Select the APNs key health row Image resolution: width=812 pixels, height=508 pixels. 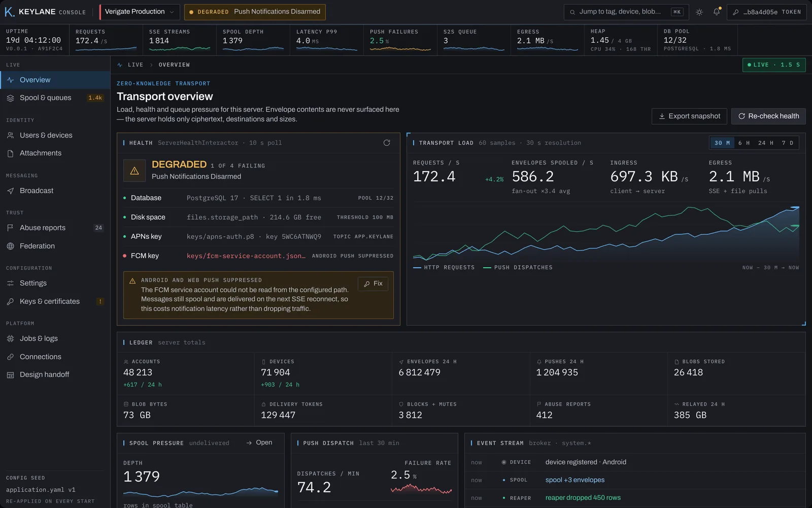pyautogui.click(x=258, y=236)
